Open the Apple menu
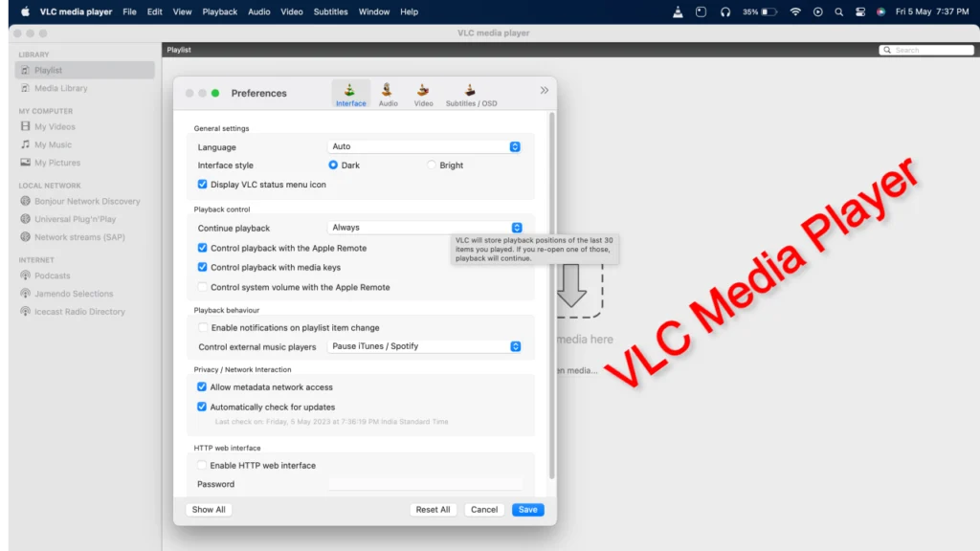Image resolution: width=980 pixels, height=551 pixels. (25, 11)
